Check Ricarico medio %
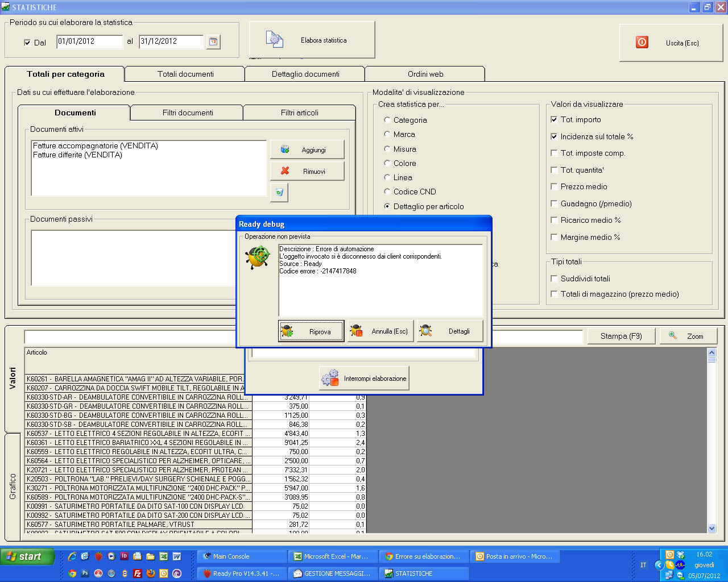The width and height of the screenshot is (728, 582). pos(554,220)
